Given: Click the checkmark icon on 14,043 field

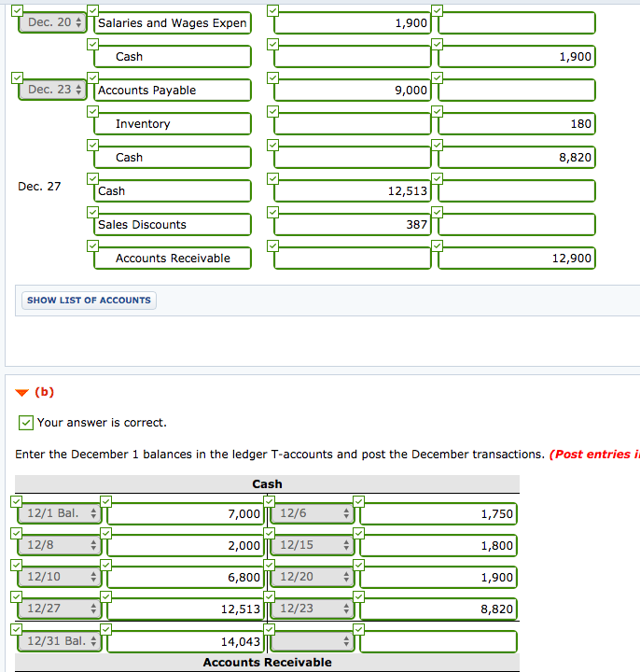Looking at the screenshot, I should point(105,629).
